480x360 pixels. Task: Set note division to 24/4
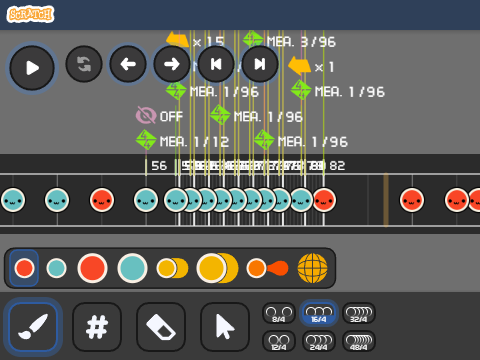[319, 341]
